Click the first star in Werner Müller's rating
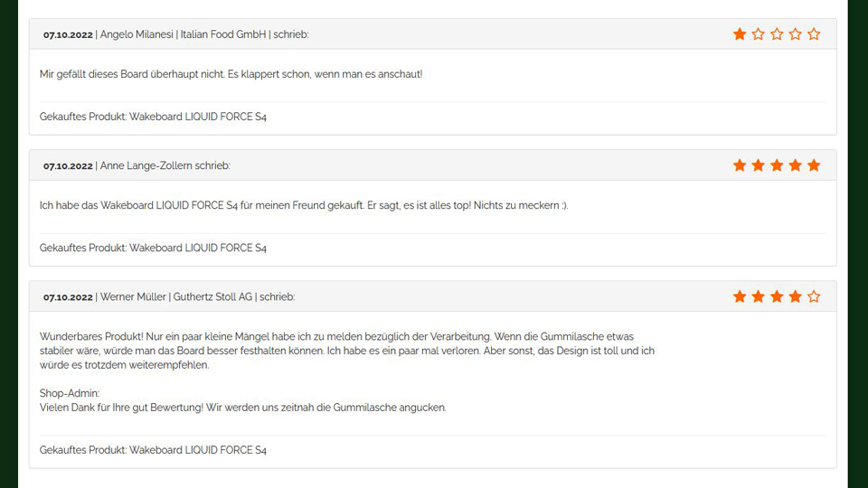The width and height of the screenshot is (868, 488). (740, 296)
